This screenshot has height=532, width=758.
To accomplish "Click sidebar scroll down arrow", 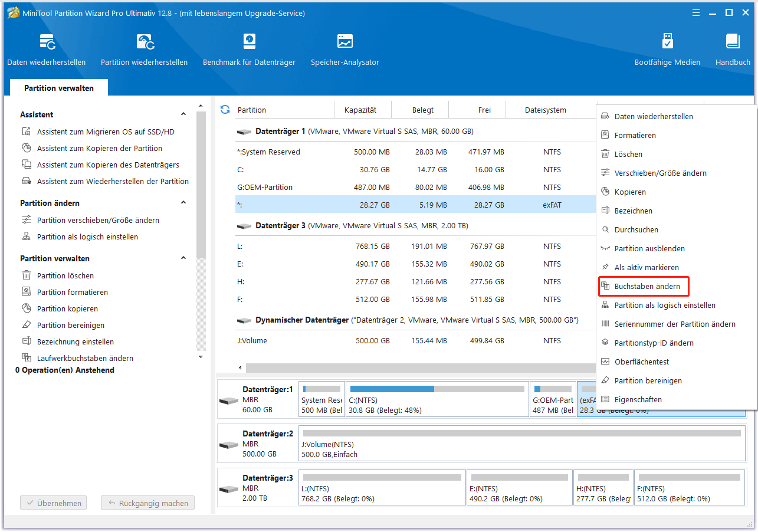I will pos(201,357).
